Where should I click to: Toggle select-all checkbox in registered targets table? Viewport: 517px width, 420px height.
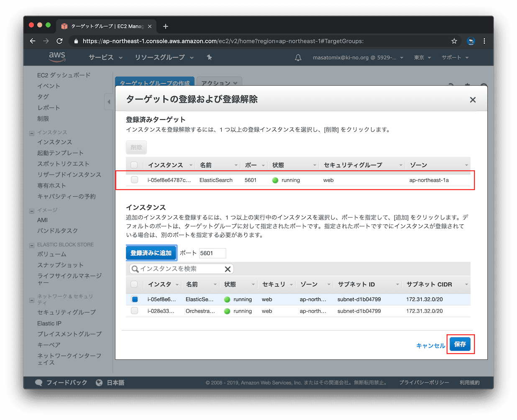tap(134, 165)
